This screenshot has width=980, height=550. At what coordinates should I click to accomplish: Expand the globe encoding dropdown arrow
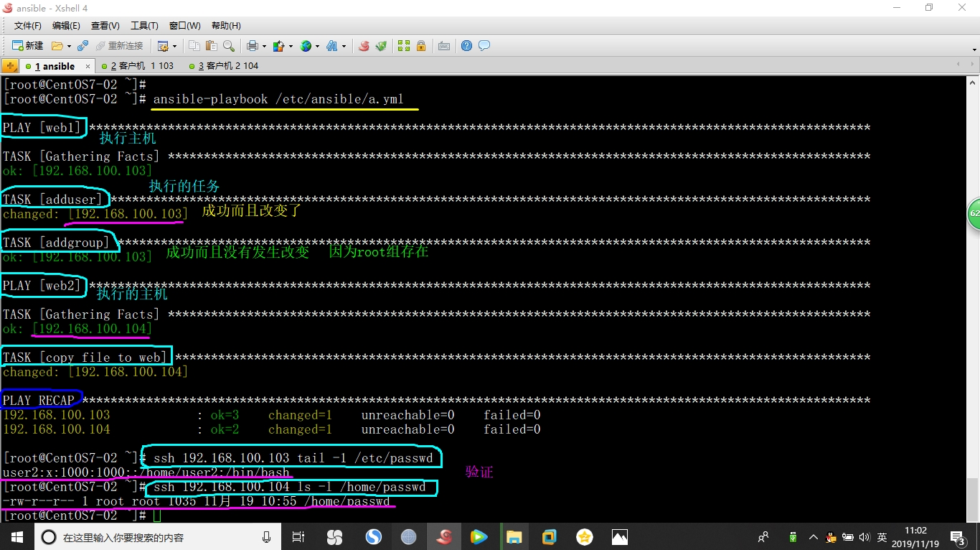point(317,46)
